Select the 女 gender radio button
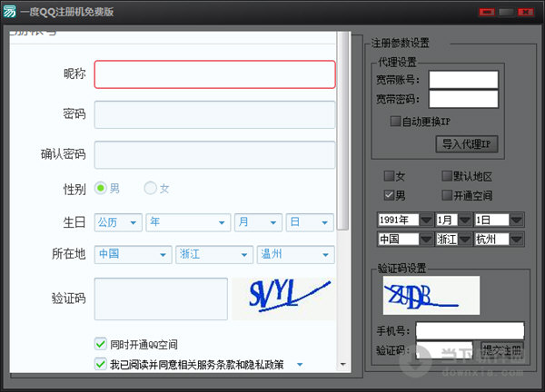Screen dimensions: 545x392 click(151, 188)
